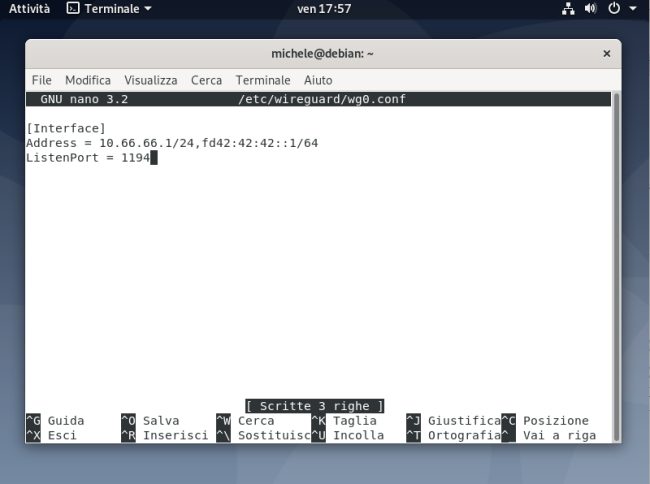This screenshot has width=650, height=484.
Task: Open the Aiuto menu
Action: [x=318, y=80]
